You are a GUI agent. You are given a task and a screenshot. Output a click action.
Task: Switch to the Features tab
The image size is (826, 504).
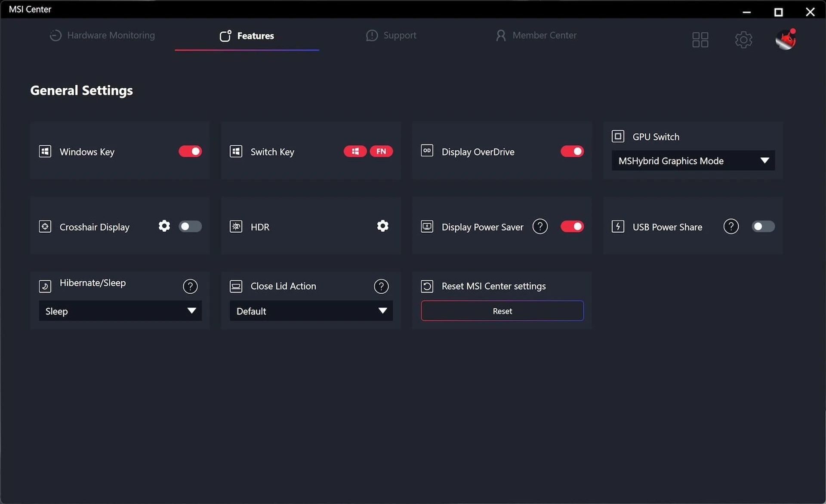[247, 36]
